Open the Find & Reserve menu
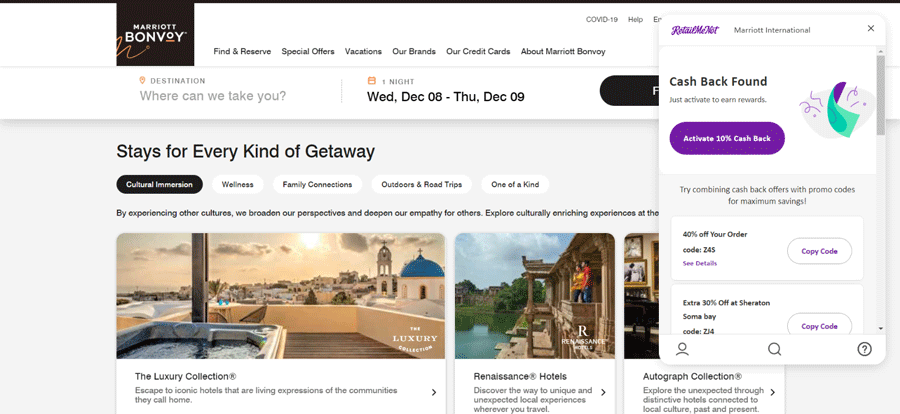 [242, 51]
